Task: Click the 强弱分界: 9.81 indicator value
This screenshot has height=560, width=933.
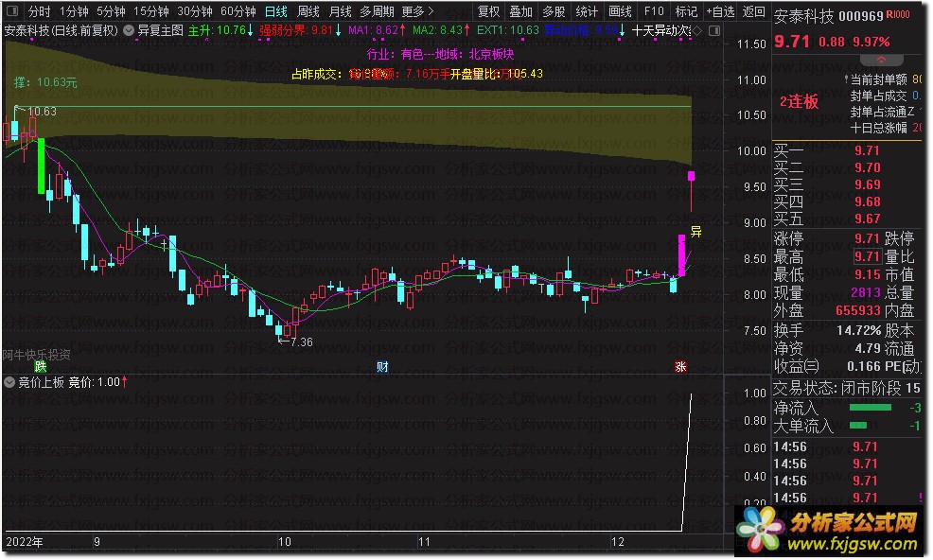Action: coord(296,29)
